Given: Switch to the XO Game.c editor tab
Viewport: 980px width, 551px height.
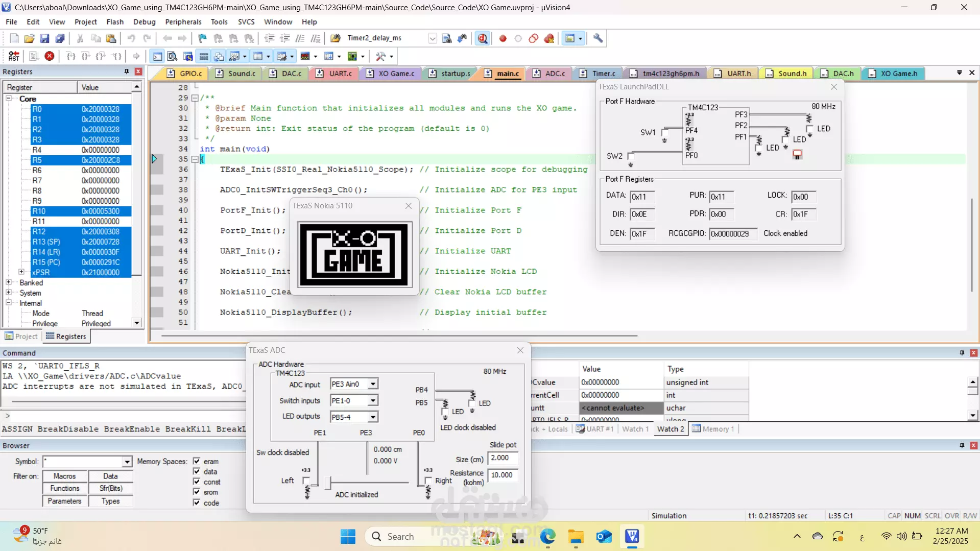Looking at the screenshot, I should tap(391, 74).
